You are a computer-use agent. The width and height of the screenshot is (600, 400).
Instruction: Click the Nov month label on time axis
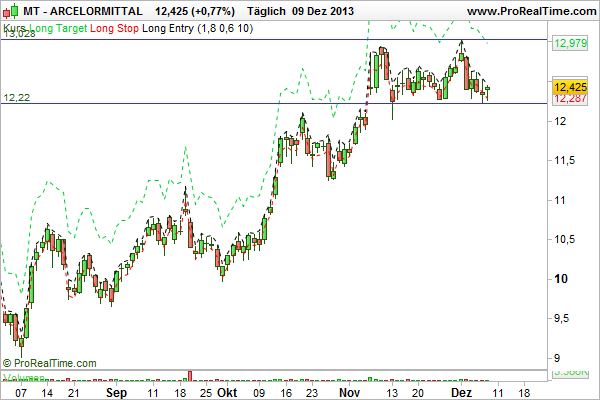click(350, 393)
